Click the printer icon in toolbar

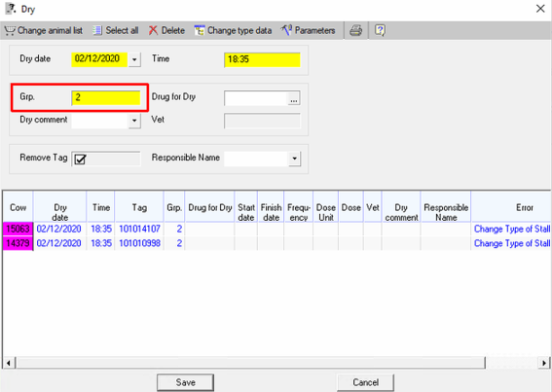click(x=356, y=30)
